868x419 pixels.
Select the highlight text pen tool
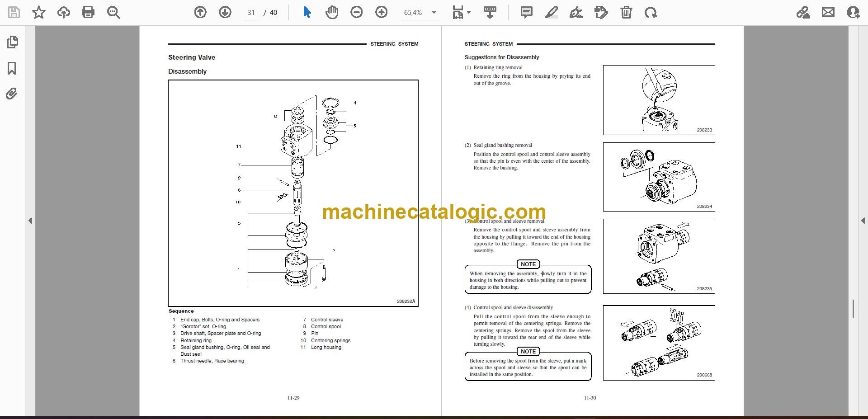pos(551,12)
